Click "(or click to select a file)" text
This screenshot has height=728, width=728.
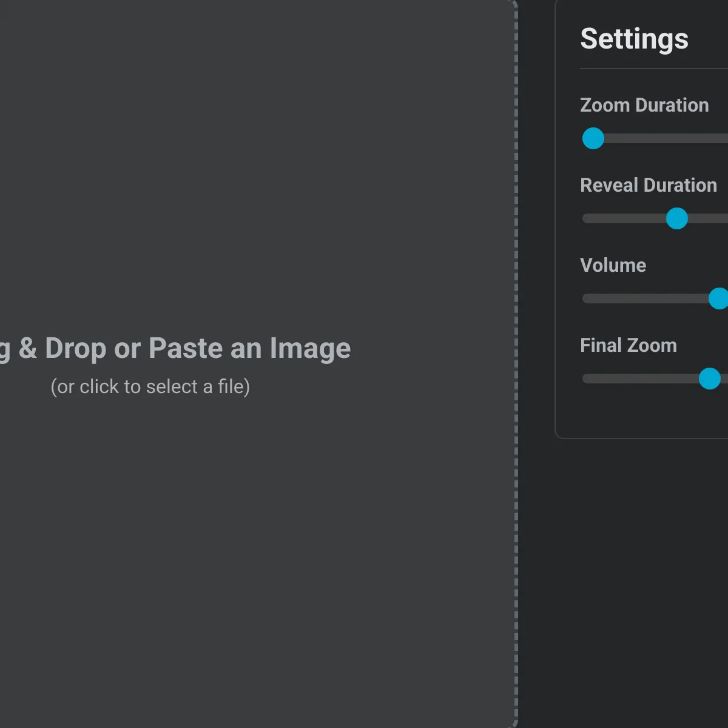point(150,386)
